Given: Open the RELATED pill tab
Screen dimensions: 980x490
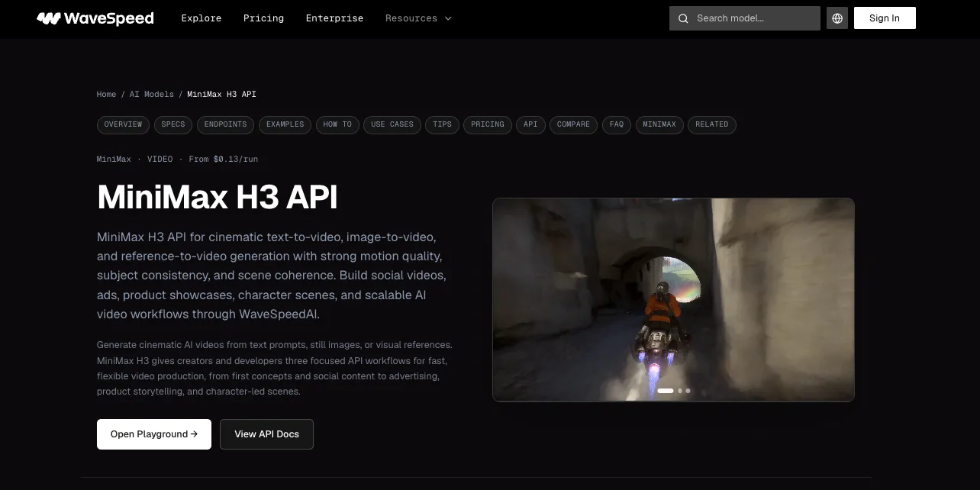Looking at the screenshot, I should click(711, 124).
